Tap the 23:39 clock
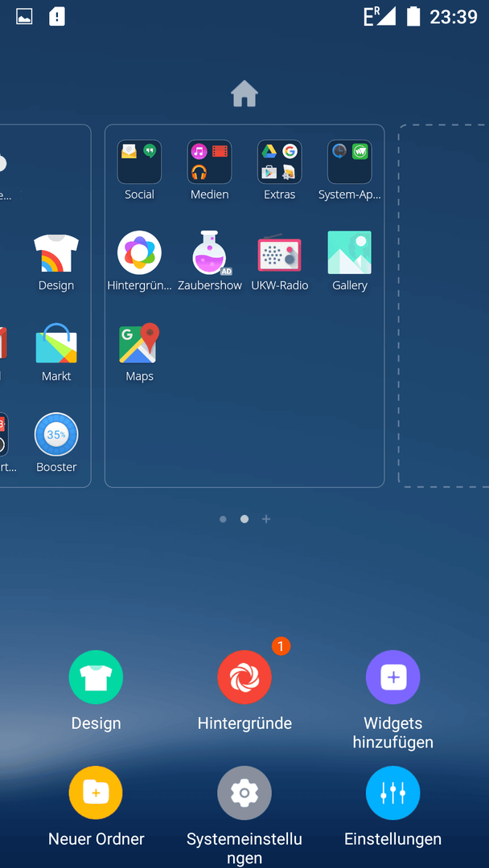This screenshot has height=868, width=489. [454, 17]
